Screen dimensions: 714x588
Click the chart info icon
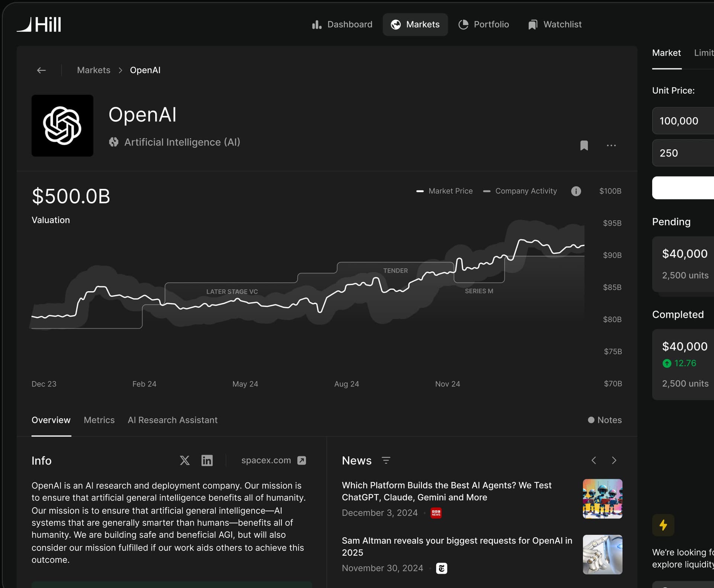pyautogui.click(x=576, y=191)
